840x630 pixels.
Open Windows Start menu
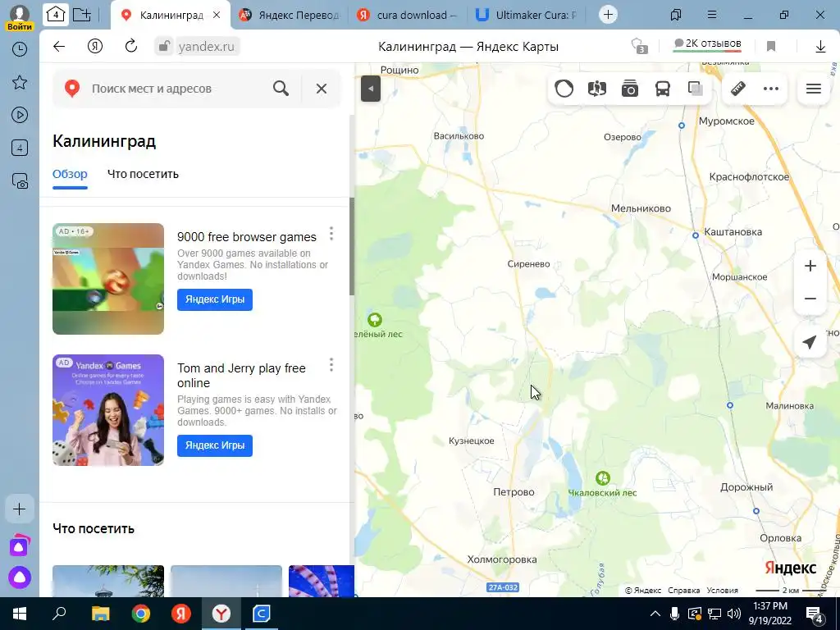tap(20, 614)
